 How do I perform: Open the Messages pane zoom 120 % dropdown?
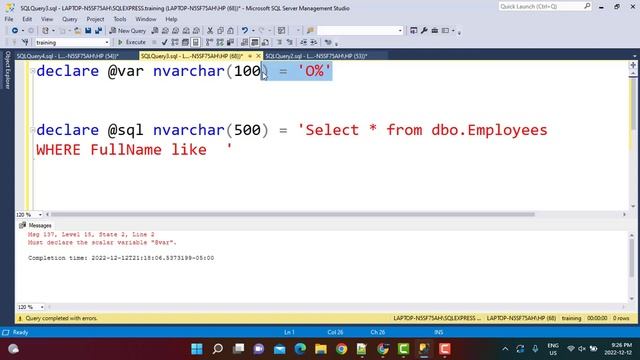point(42,307)
